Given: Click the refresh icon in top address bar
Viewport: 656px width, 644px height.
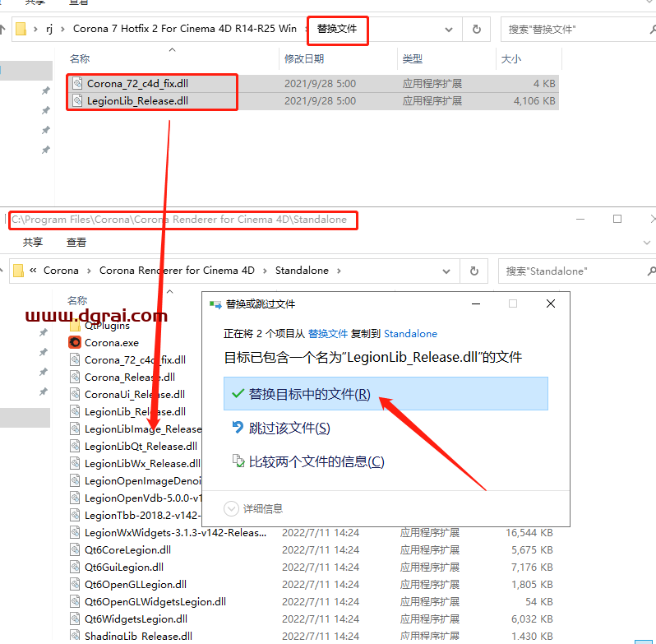Looking at the screenshot, I should pos(476,29).
